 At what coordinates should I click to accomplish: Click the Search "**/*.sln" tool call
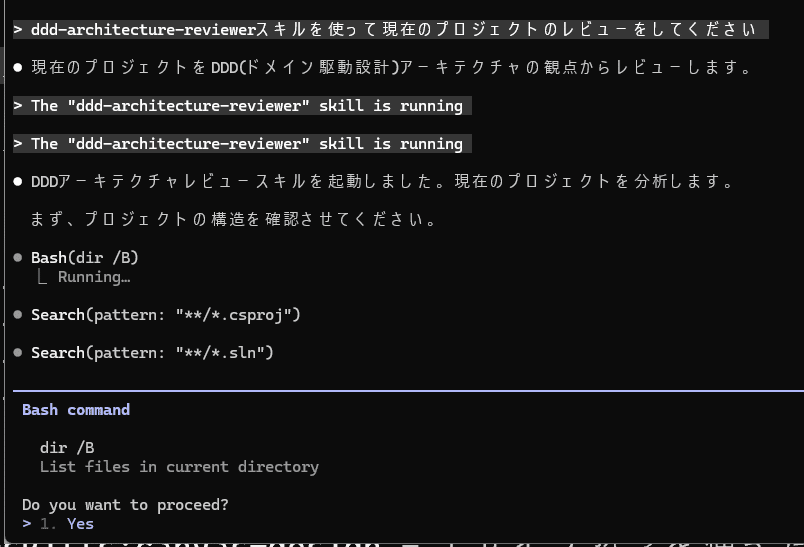point(152,353)
